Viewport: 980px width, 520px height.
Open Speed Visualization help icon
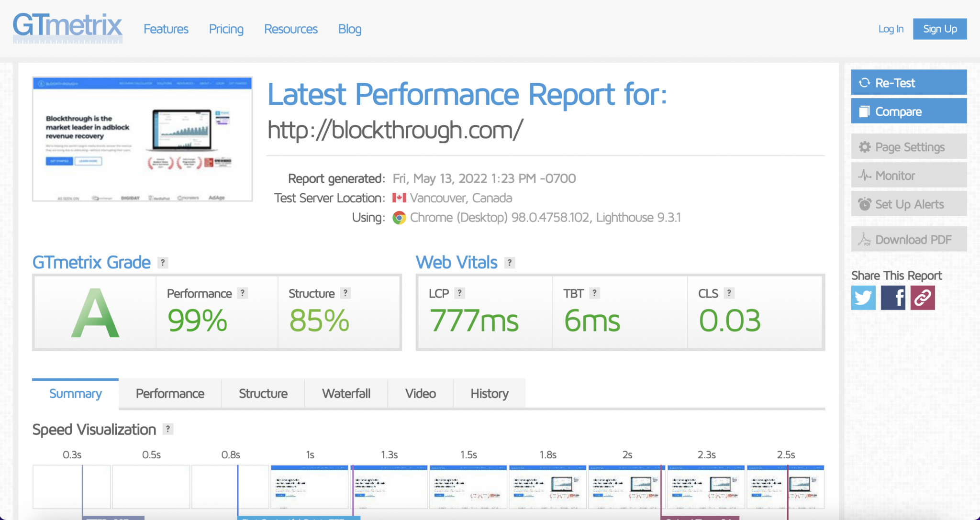pyautogui.click(x=167, y=429)
